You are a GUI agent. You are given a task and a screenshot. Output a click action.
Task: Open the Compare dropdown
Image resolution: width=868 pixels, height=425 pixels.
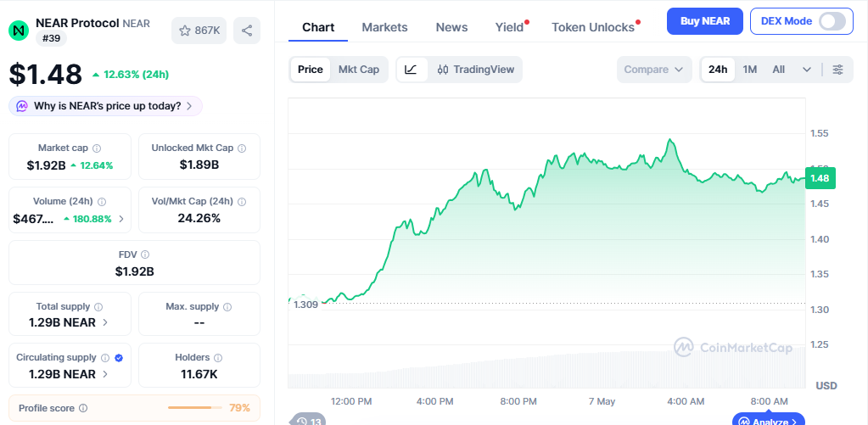(654, 70)
